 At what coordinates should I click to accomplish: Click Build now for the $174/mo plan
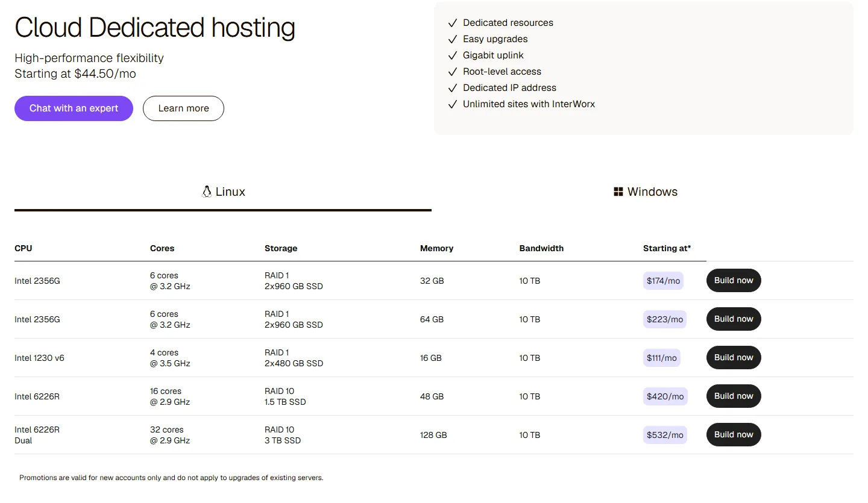734,280
